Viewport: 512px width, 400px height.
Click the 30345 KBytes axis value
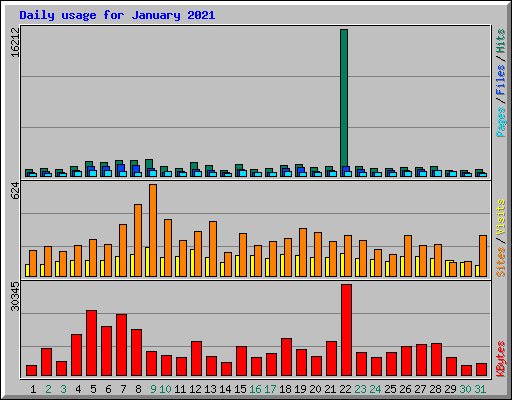click(x=15, y=296)
